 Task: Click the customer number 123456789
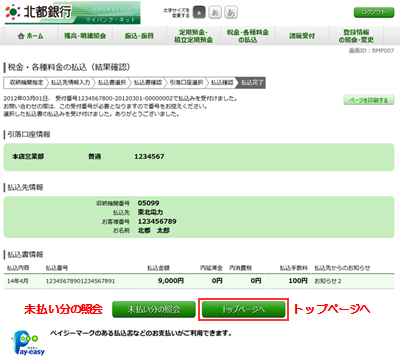coord(157,221)
